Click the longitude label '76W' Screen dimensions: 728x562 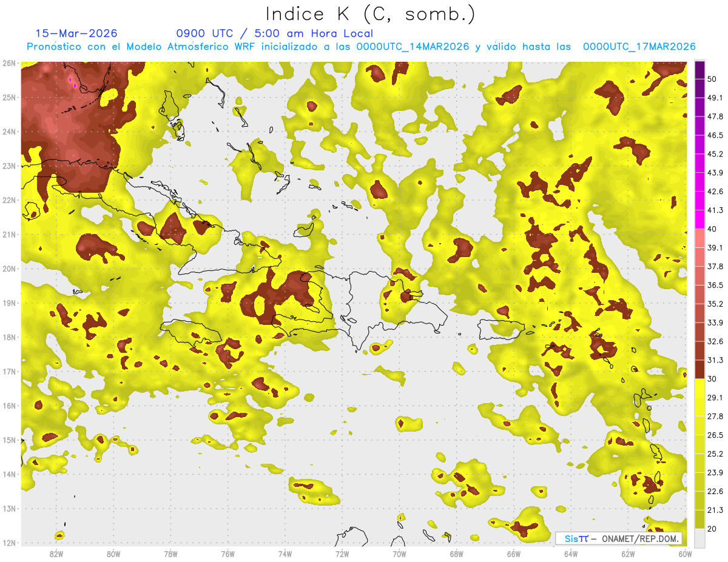click(x=227, y=554)
